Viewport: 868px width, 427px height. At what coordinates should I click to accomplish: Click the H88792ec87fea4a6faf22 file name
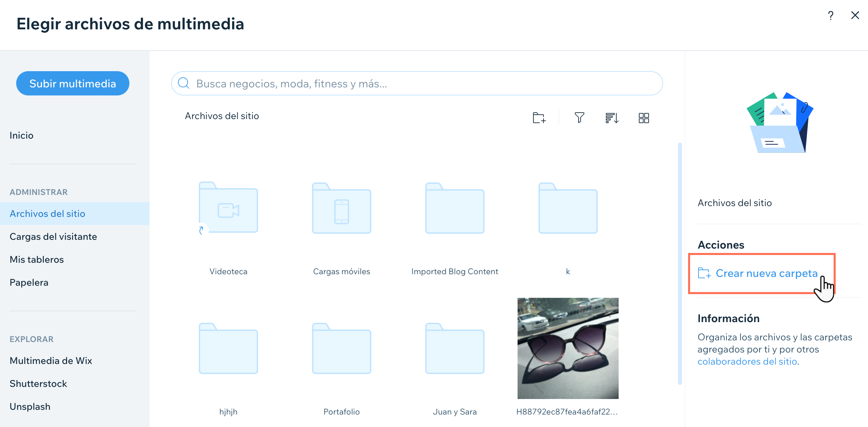click(567, 412)
